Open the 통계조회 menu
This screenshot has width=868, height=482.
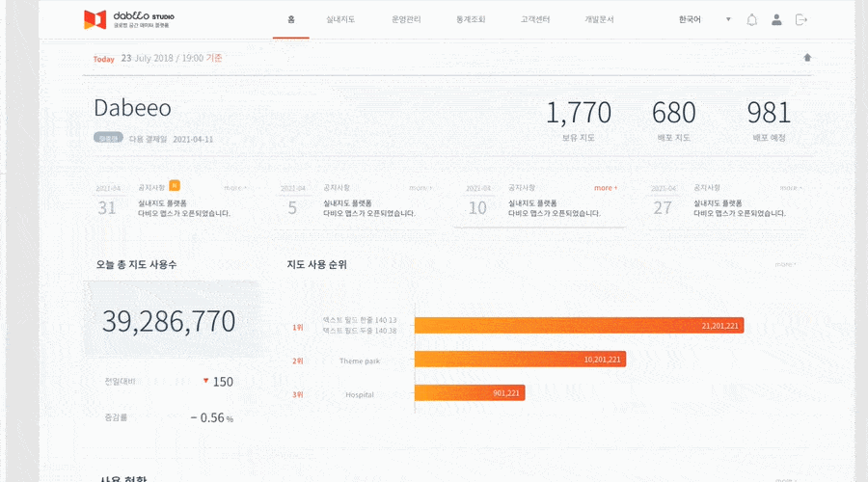tap(470, 19)
